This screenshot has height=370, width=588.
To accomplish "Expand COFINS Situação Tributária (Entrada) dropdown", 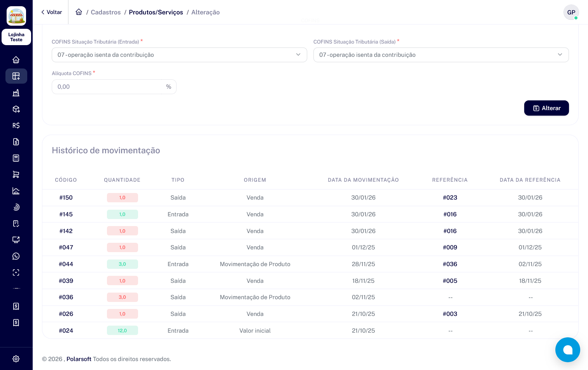I will click(x=179, y=55).
